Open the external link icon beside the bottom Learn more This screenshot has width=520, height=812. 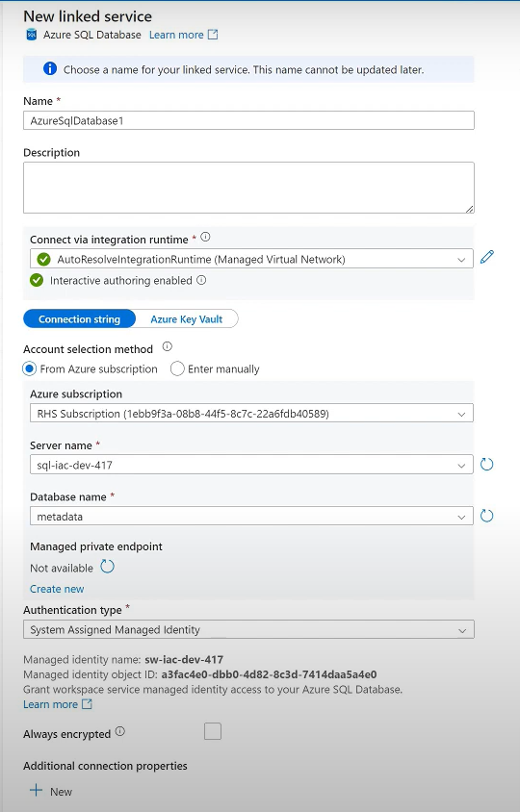coord(87,704)
